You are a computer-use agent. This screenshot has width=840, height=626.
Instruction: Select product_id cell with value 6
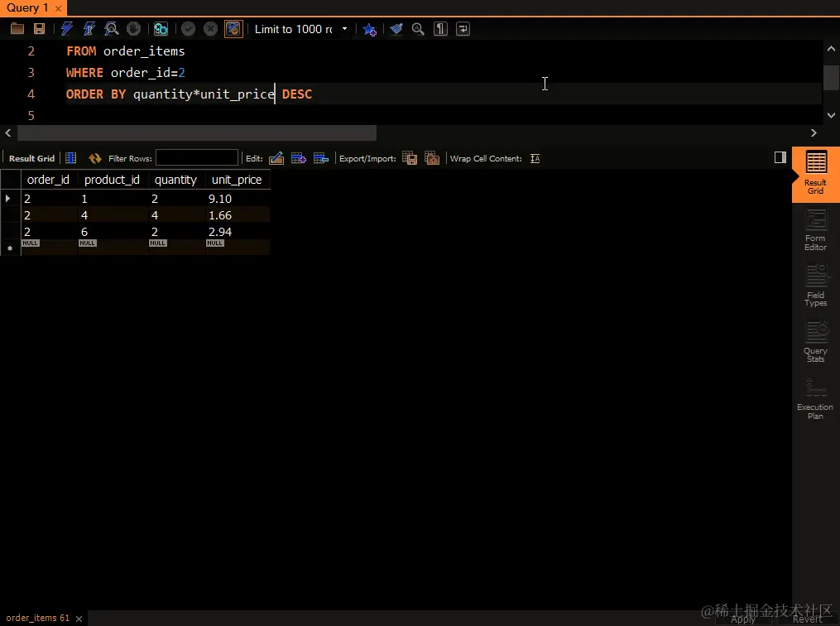click(113, 232)
